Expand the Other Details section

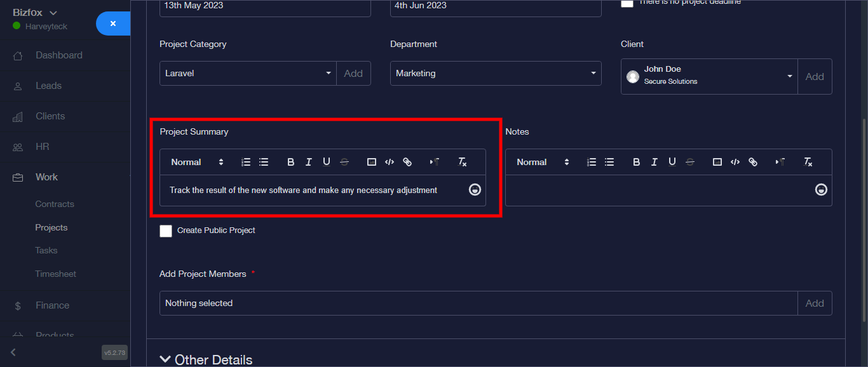click(207, 359)
